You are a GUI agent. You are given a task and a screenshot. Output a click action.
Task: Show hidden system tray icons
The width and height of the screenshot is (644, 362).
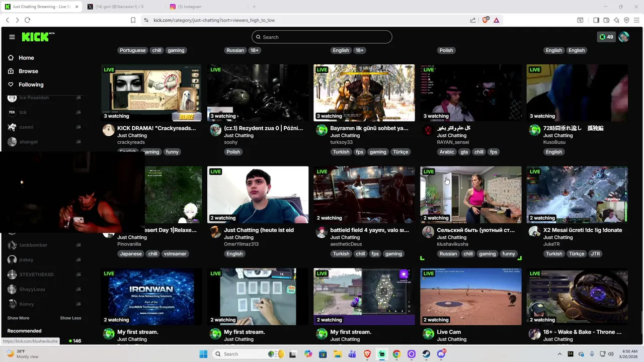coord(559,354)
